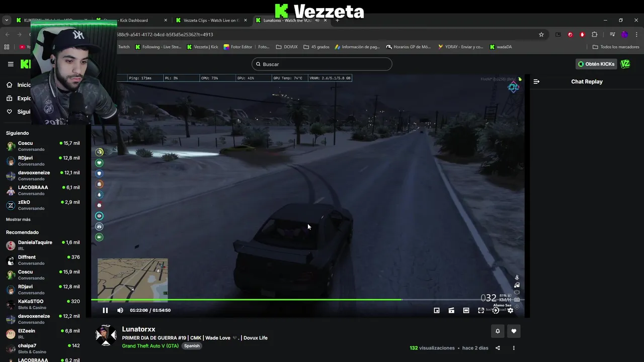
Task: Open the three-dot more options menu
Action: (514, 348)
